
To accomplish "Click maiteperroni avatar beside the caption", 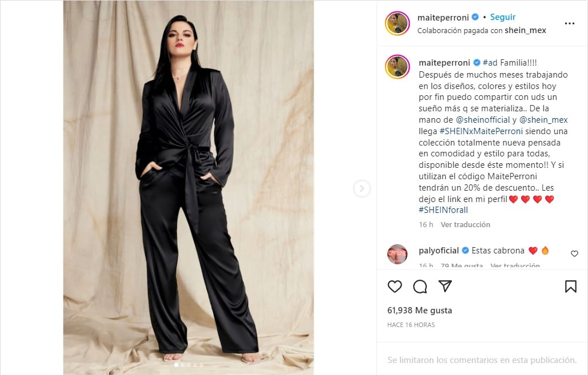I will [x=398, y=67].
